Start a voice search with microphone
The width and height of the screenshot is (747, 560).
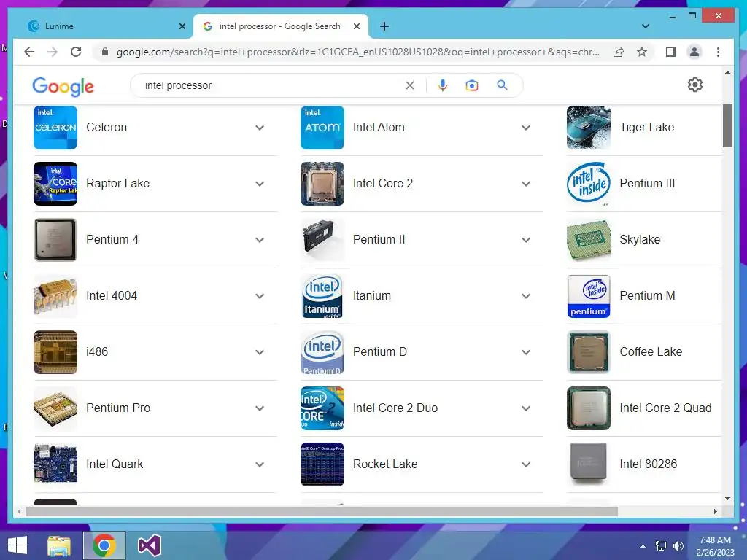[x=443, y=85]
